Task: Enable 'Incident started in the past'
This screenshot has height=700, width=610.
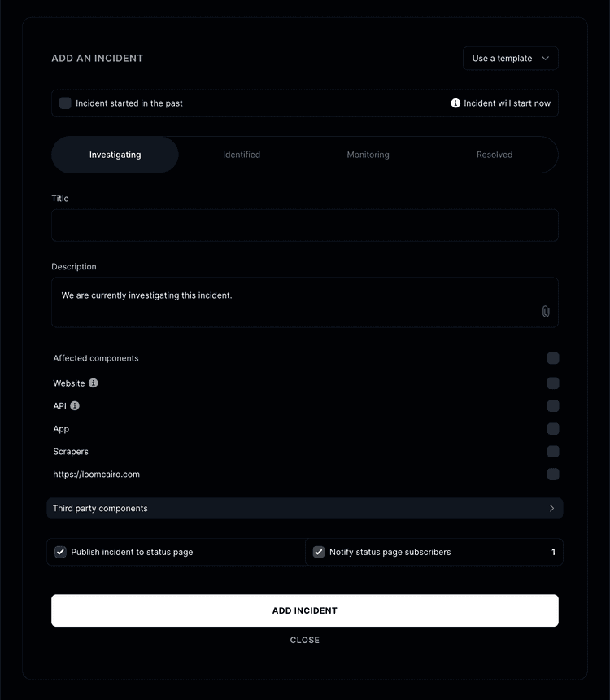Action: click(65, 103)
